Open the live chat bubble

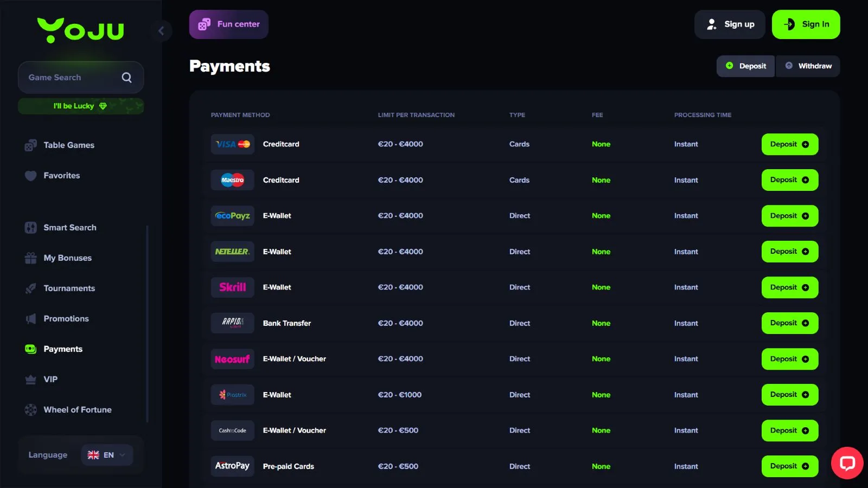point(847,463)
